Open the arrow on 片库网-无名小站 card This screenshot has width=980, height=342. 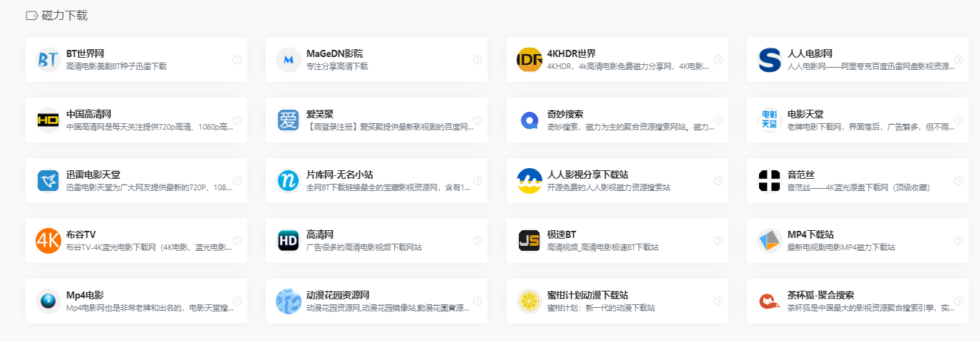tap(478, 181)
